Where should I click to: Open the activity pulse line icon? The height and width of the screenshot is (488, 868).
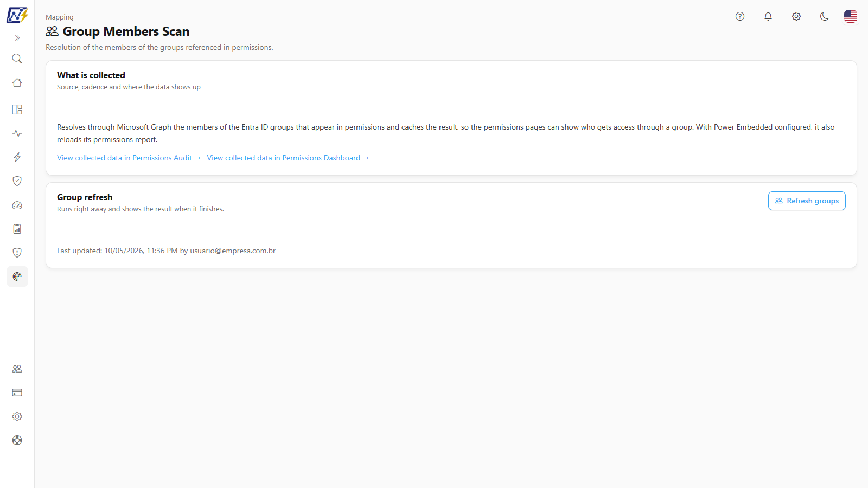point(17,133)
